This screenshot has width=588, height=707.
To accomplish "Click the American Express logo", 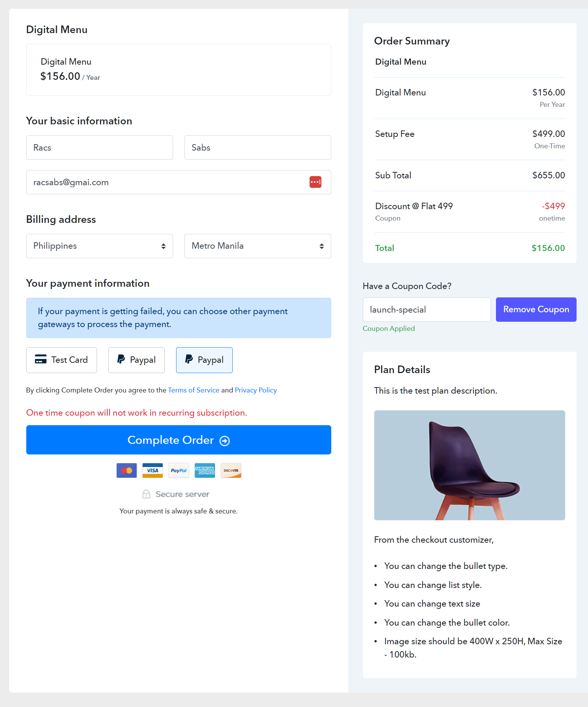I will click(x=205, y=470).
